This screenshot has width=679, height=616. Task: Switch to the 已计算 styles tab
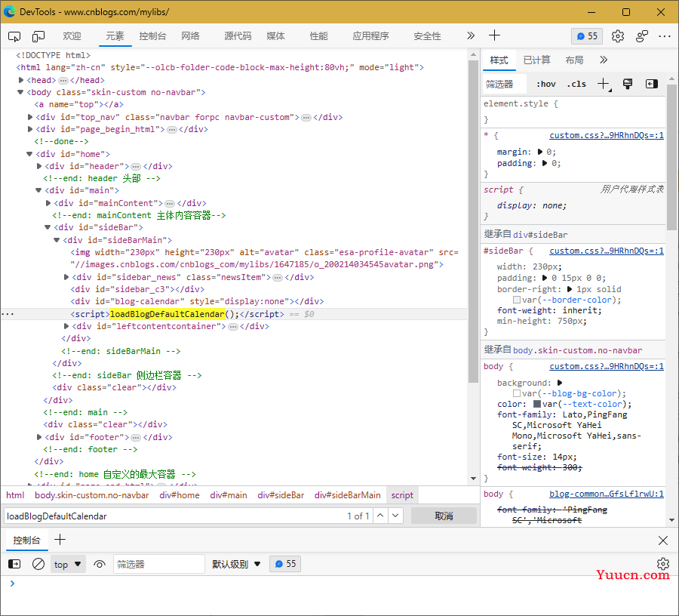tap(536, 60)
